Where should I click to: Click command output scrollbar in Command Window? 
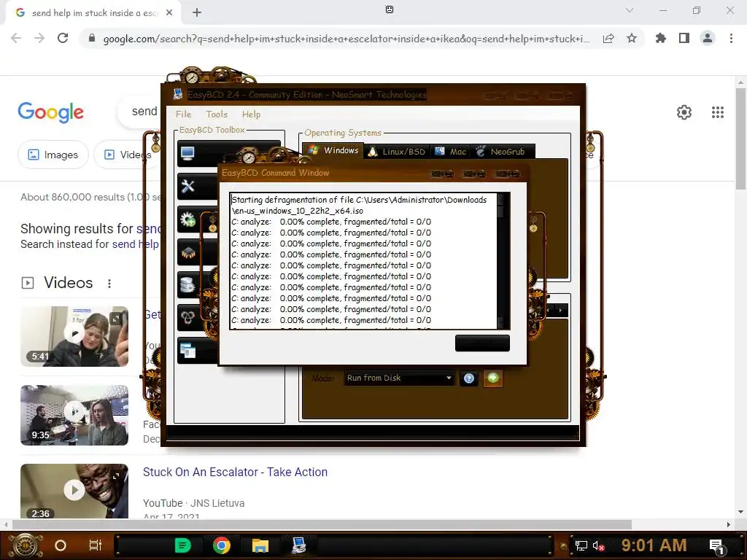[500, 261]
